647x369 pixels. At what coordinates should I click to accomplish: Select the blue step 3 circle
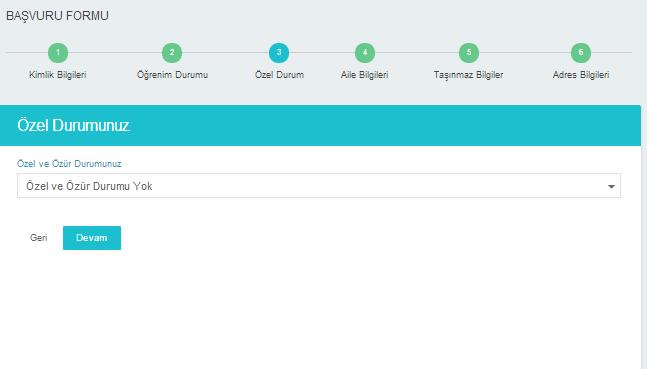pyautogui.click(x=279, y=53)
